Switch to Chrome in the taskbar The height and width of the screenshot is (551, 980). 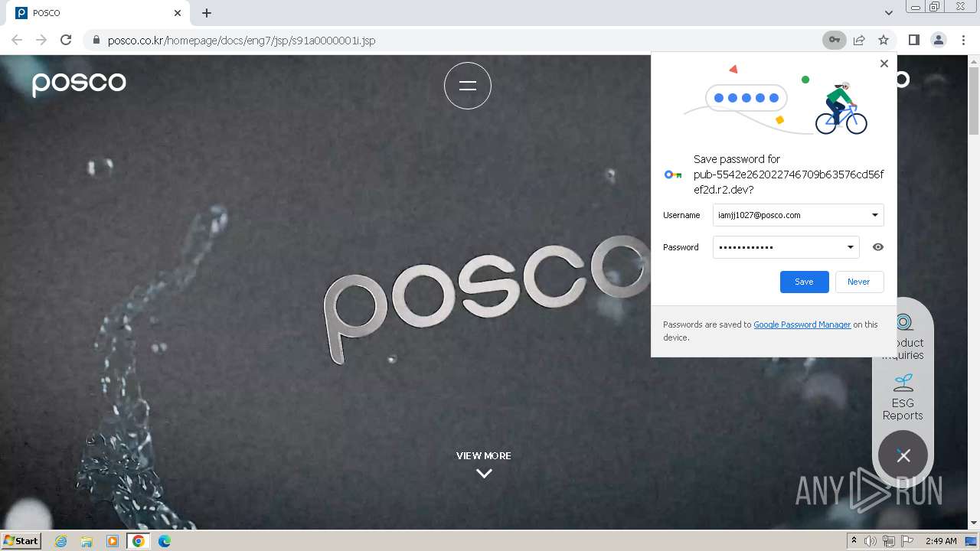click(139, 541)
